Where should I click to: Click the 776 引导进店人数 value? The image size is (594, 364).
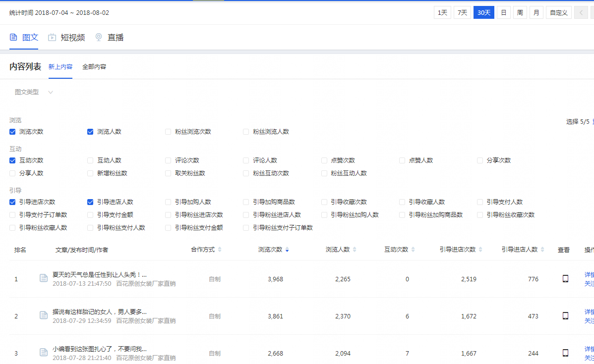click(533, 279)
